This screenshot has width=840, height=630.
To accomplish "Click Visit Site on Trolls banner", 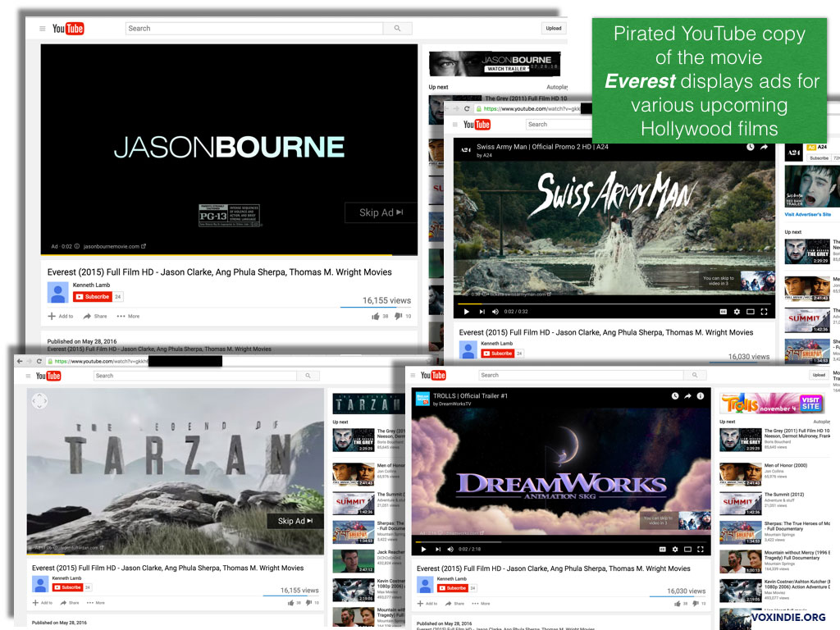I will 810,404.
